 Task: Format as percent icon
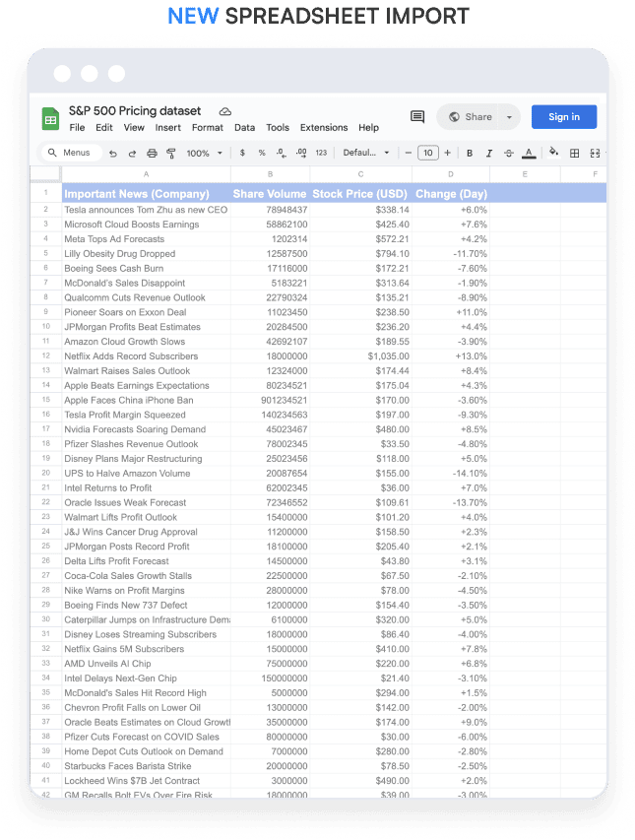click(262, 153)
